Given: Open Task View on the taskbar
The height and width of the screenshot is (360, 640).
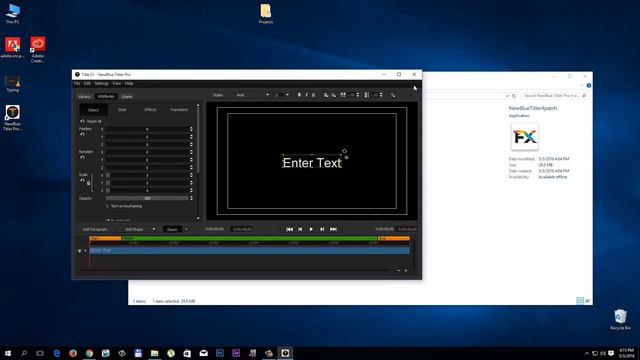Looking at the screenshot, I should pos(40,353).
